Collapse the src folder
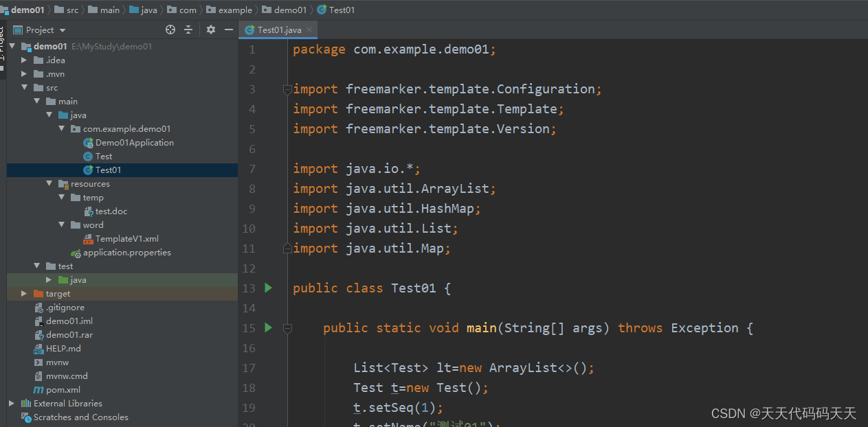Viewport: 868px width, 427px height. [x=25, y=87]
